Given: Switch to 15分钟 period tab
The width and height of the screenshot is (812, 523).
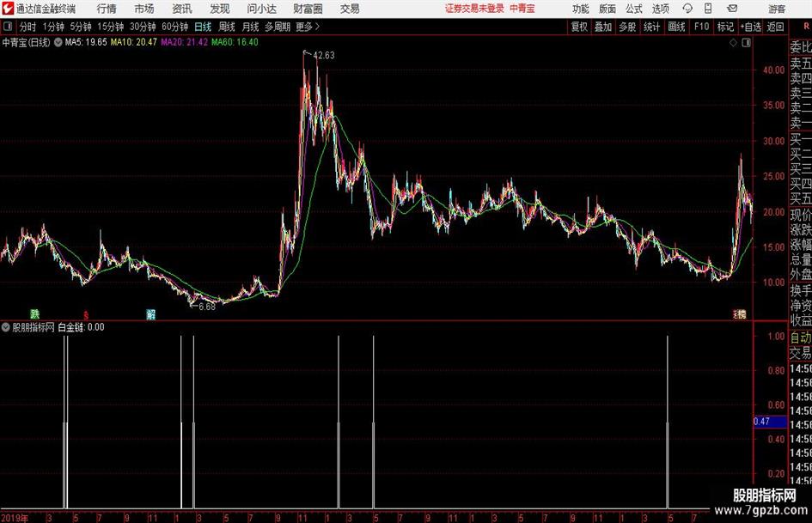Looking at the screenshot, I should pyautogui.click(x=111, y=27).
